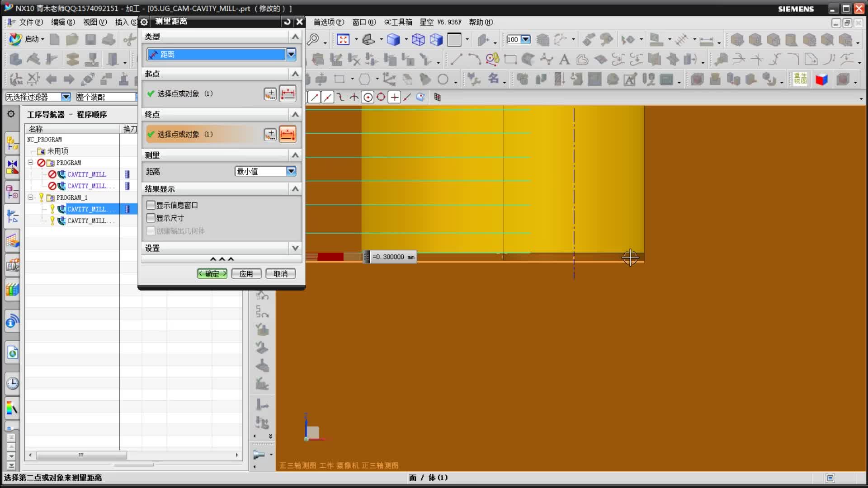This screenshot has height=488, width=868.
Task: Open the 最小值 distance dropdown
Action: pos(291,171)
